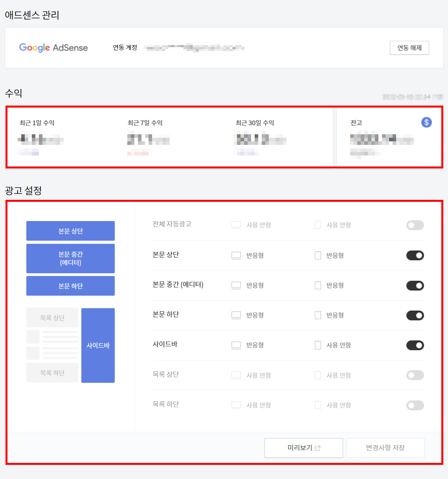Select the gray 목록 상단 layout block
The width and height of the screenshot is (448, 479).
pyautogui.click(x=52, y=318)
